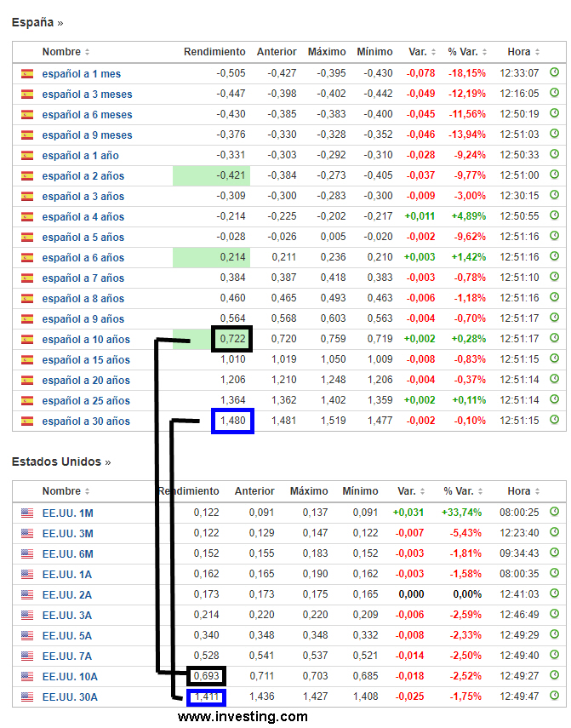The height and width of the screenshot is (728, 571).
Task: Click the clock icon in español a 10 años row
Action: (x=555, y=339)
